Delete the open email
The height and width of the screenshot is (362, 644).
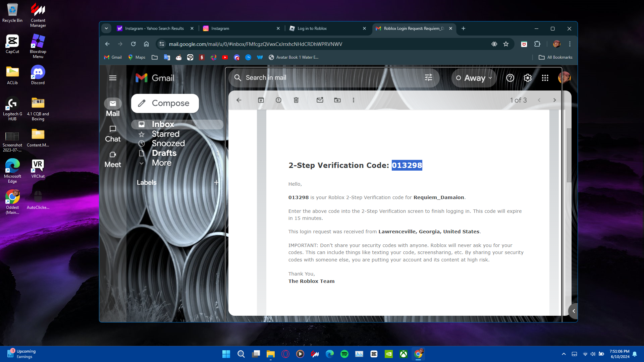coord(296,100)
